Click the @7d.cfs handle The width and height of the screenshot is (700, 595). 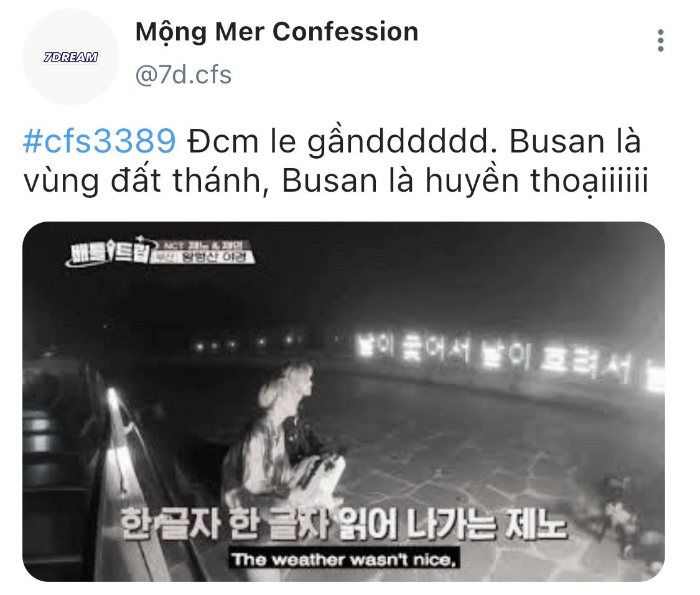pyautogui.click(x=184, y=75)
